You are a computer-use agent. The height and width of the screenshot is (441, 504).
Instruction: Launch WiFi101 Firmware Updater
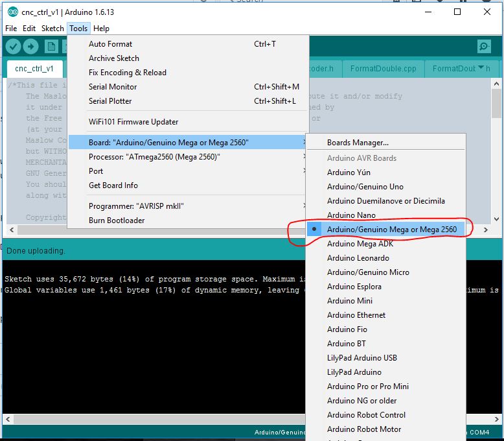coord(187,122)
